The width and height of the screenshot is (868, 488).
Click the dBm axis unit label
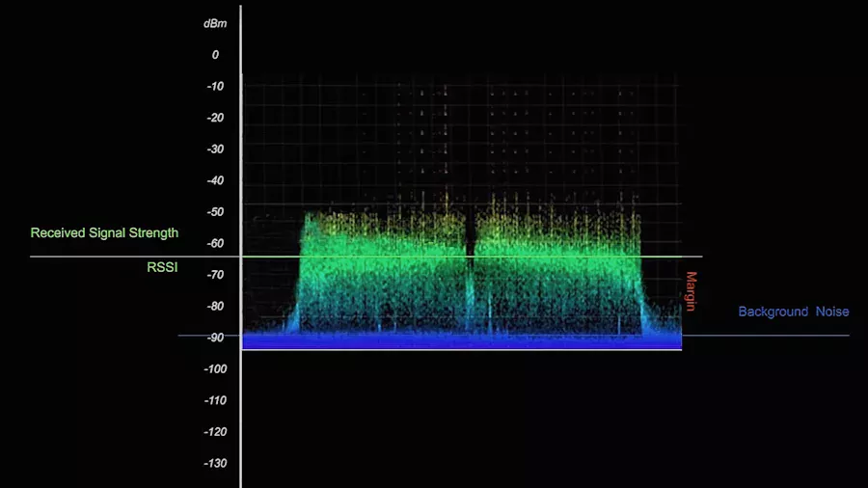click(215, 24)
